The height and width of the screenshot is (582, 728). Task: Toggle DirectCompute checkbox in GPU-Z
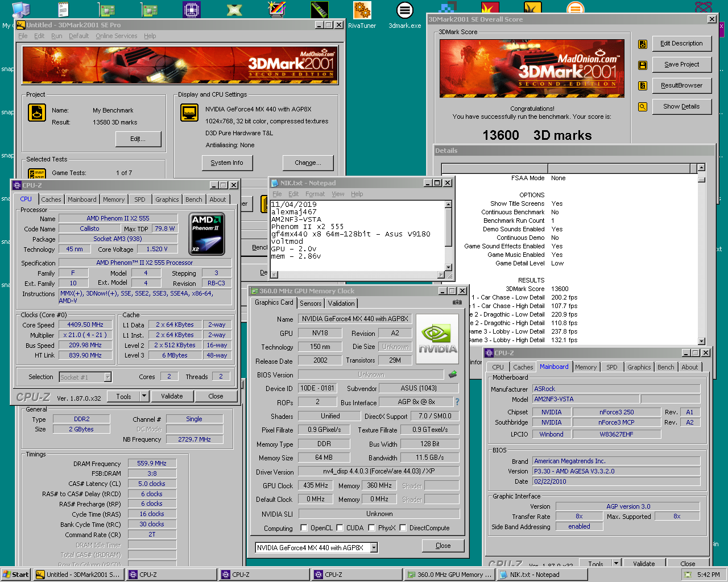(x=403, y=528)
